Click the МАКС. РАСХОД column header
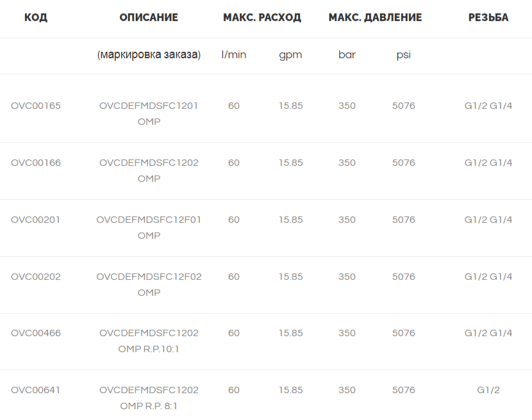532x420 pixels. tap(262, 17)
